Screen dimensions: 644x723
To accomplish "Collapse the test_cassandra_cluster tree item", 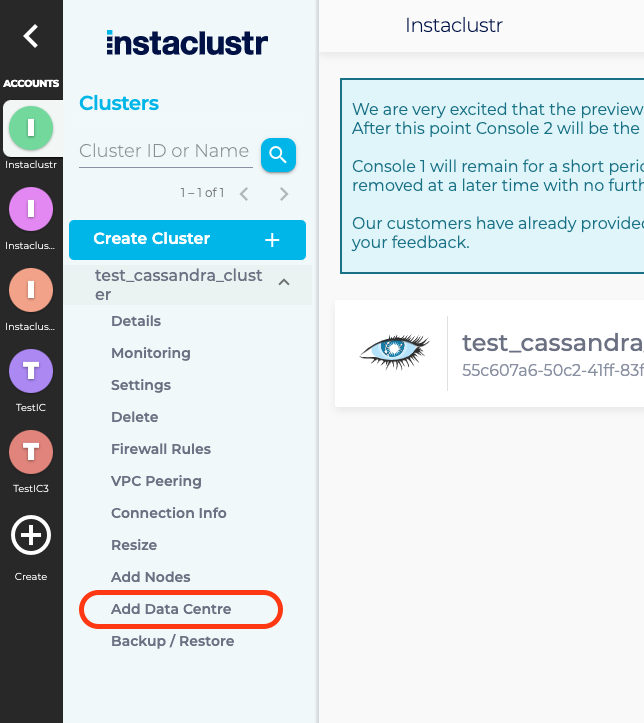I will (284, 284).
